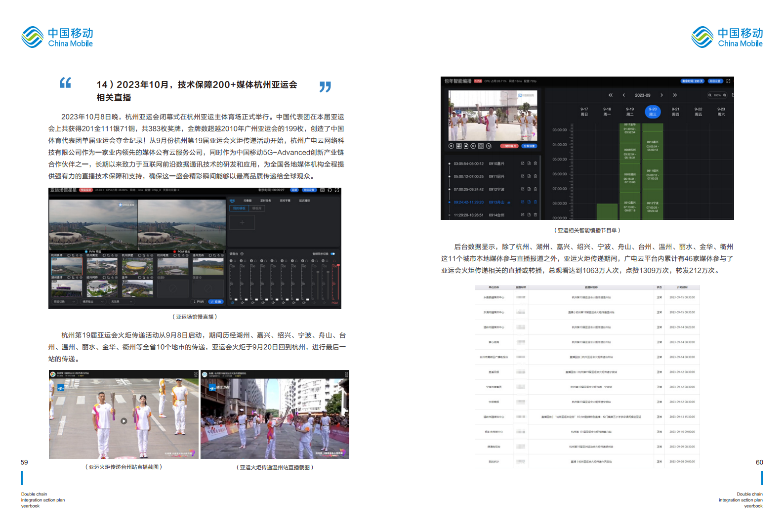Switch to the 延迟播控 tab
Viewport: 784px width, 532px height.
(304, 201)
